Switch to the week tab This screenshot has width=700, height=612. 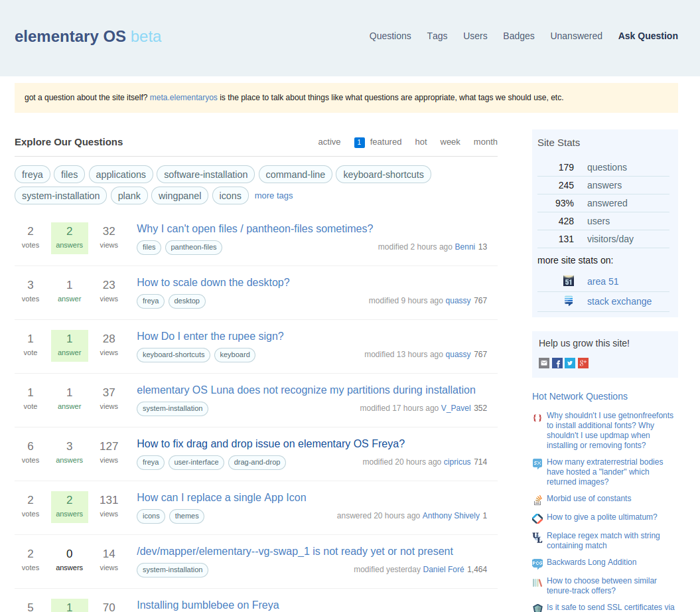450,142
